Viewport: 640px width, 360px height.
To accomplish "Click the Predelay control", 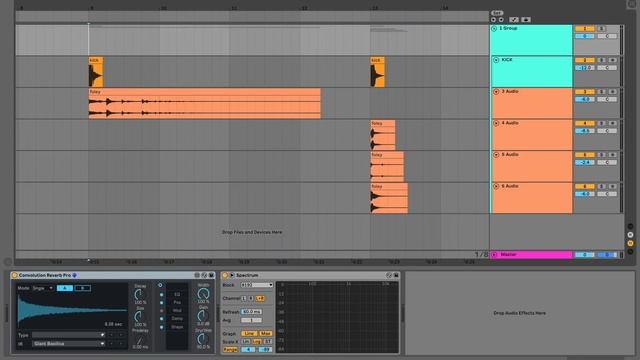I will tap(140, 340).
